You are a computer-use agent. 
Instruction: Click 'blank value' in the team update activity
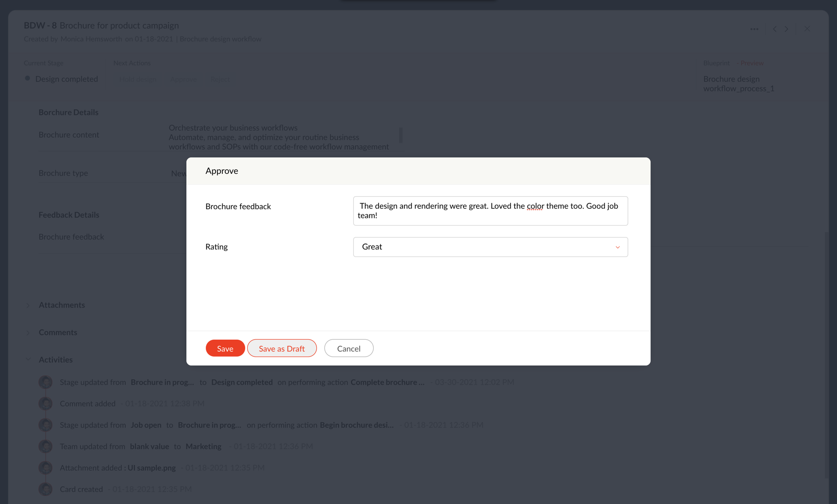coord(149,447)
